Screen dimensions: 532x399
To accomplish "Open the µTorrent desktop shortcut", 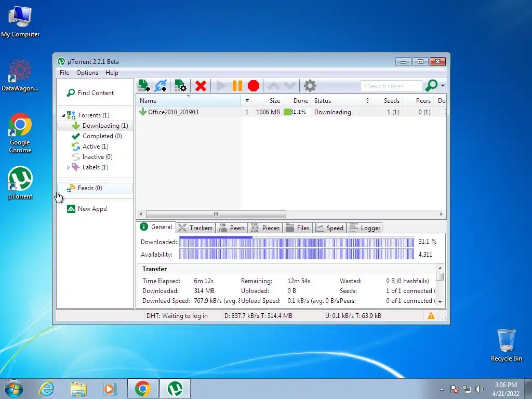I will click(x=20, y=182).
